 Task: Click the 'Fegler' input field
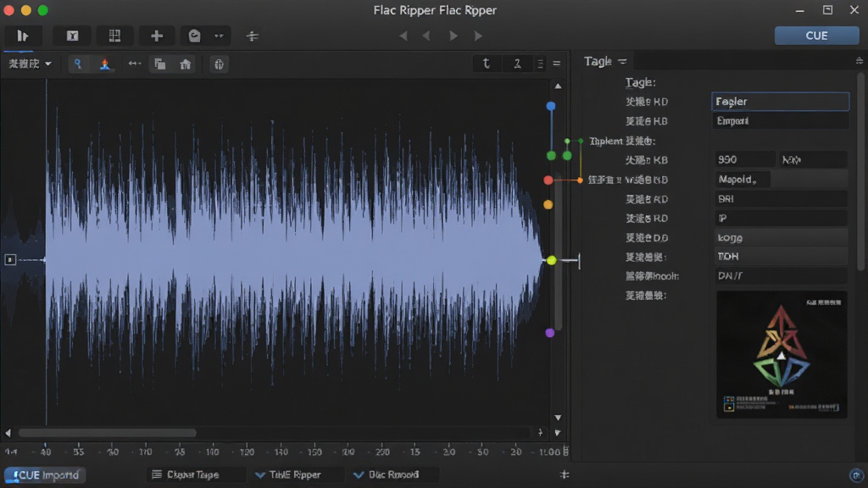(x=780, y=102)
